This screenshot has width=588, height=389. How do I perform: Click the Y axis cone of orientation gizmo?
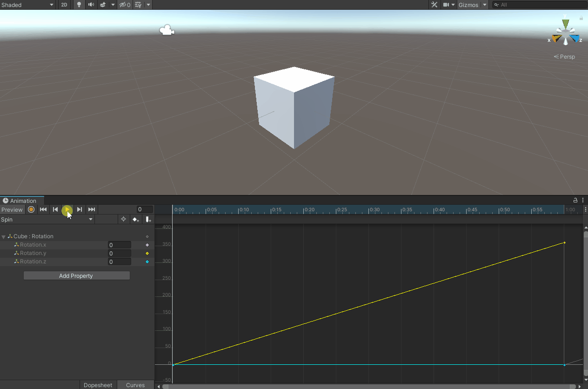[565, 23]
